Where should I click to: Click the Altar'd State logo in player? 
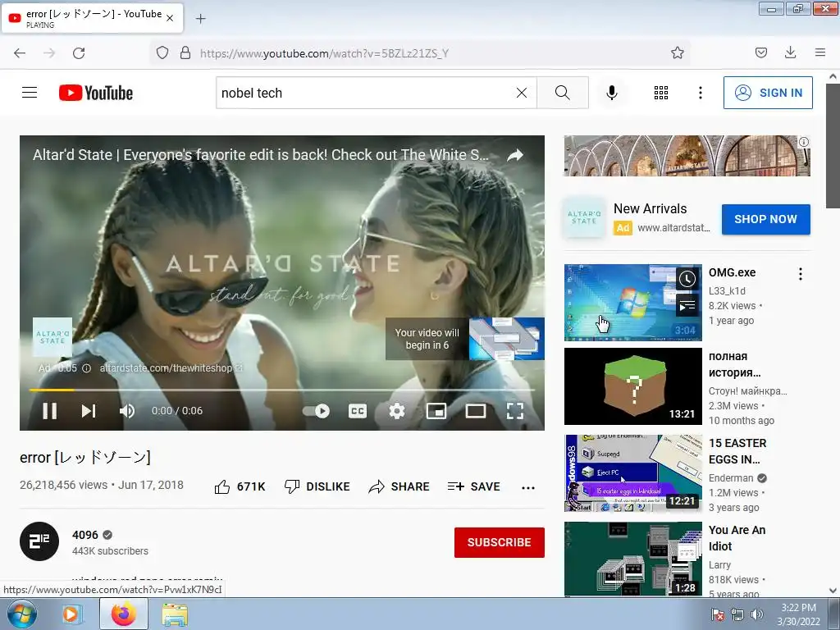click(52, 337)
